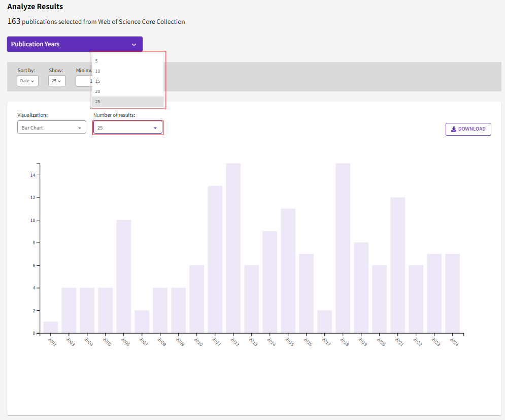505x420 pixels.
Task: Click the Number of results combo box
Action: tap(127, 128)
